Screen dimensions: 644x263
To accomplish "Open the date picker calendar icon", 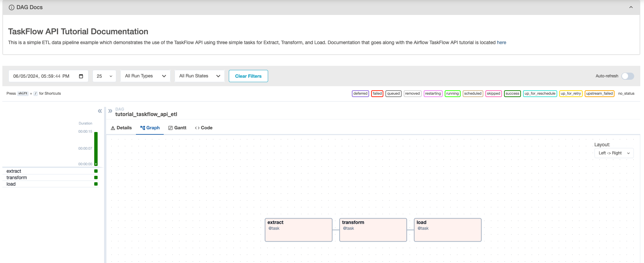I will coord(81,76).
